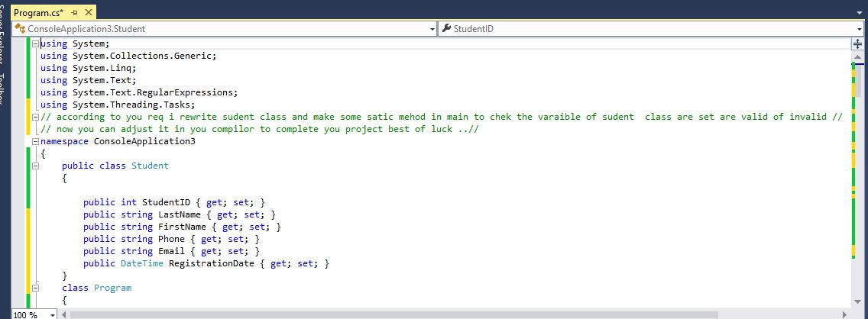868x319 pixels.
Task: Open the Toolbox side panel tab
Action: coord(3,92)
